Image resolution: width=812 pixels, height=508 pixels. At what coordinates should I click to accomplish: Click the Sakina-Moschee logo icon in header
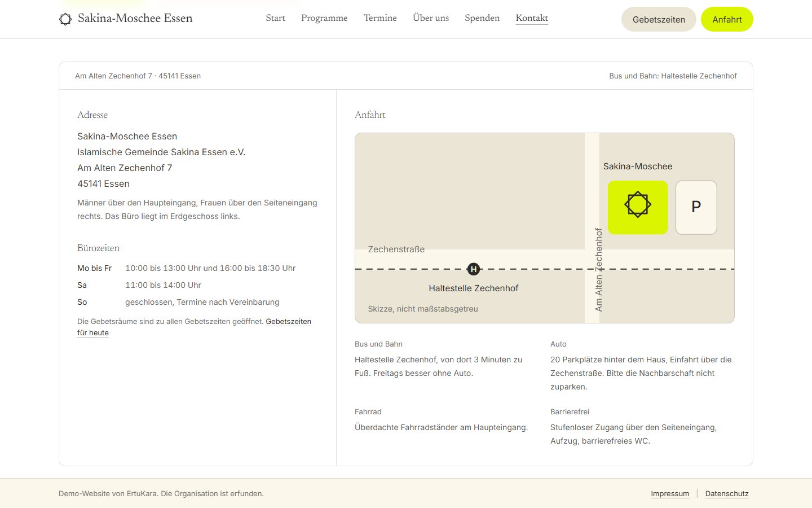tap(65, 19)
